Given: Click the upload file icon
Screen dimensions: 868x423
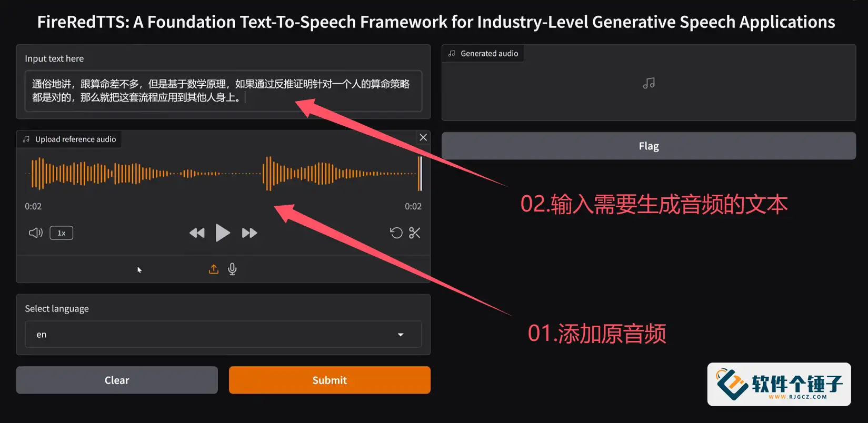Looking at the screenshot, I should pos(214,269).
